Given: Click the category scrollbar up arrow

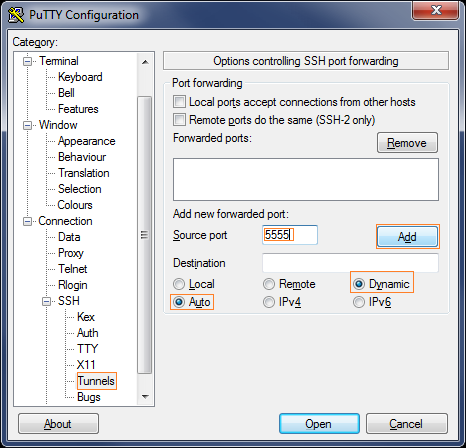Looking at the screenshot, I should 145,62.
